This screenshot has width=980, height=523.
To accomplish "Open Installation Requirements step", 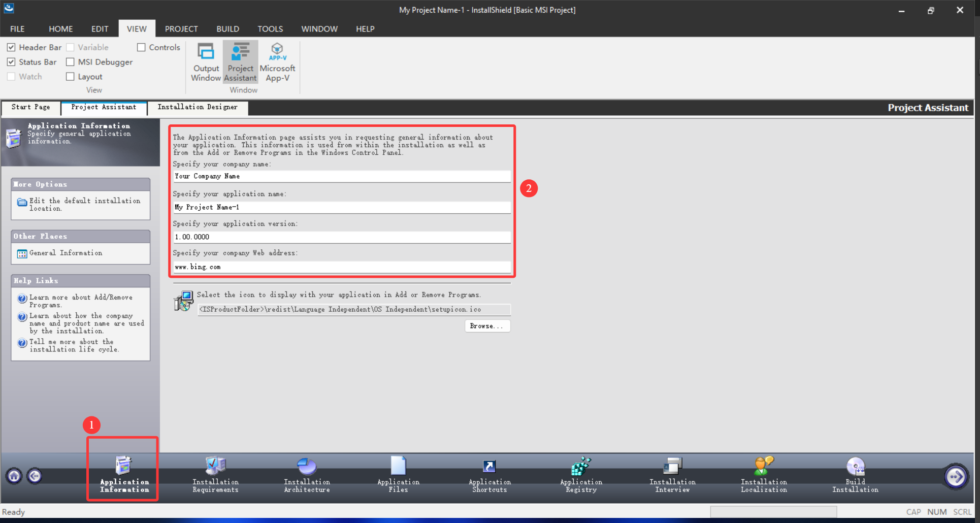I will (215, 474).
